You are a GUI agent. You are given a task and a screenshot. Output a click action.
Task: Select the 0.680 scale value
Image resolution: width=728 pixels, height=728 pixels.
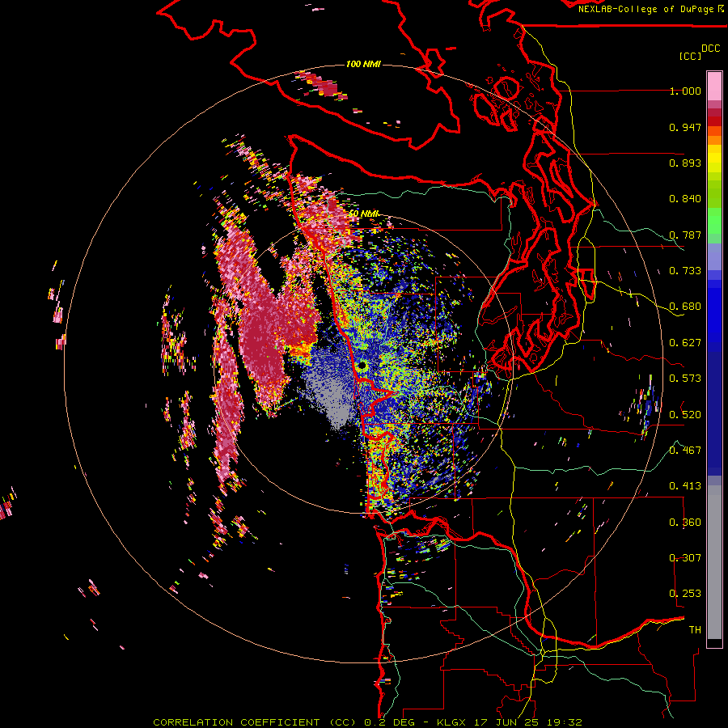pyautogui.click(x=685, y=307)
